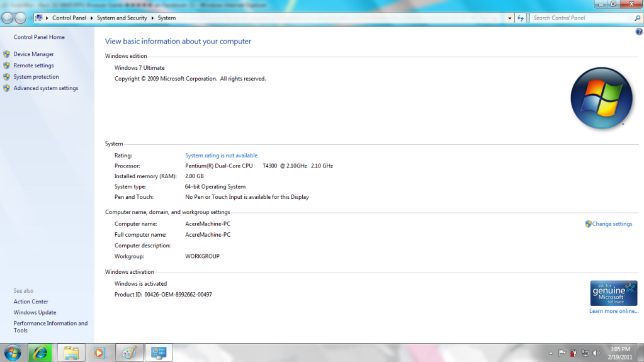Show hidden tray icons arrow
The height and width of the screenshot is (362, 644).
pyautogui.click(x=551, y=353)
